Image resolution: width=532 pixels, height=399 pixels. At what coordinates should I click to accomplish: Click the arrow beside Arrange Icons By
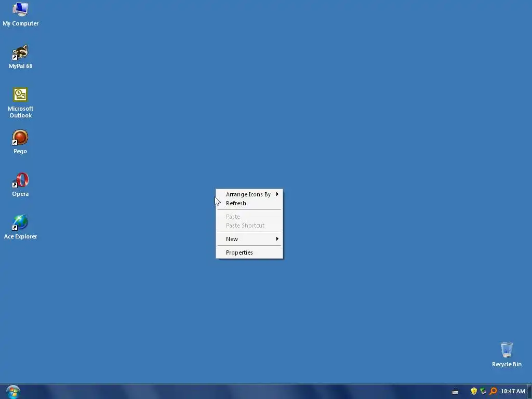coord(277,194)
